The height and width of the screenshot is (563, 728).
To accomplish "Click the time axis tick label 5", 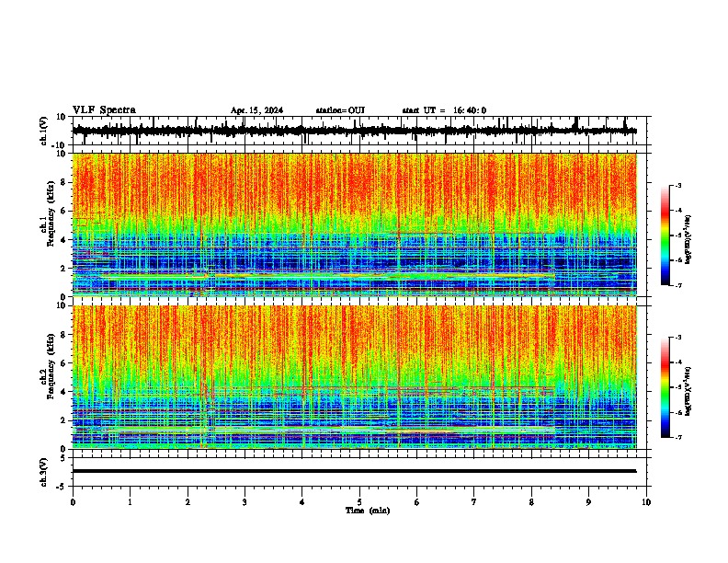I will point(359,502).
